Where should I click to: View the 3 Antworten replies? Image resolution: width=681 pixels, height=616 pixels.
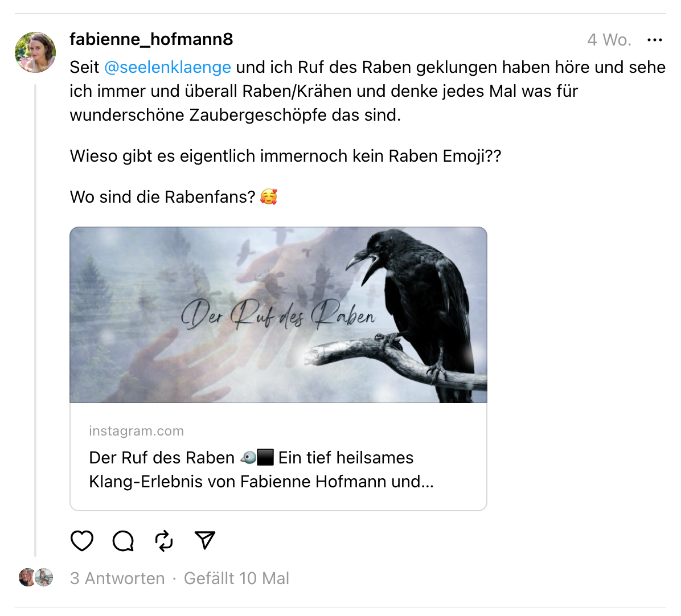[x=117, y=578]
